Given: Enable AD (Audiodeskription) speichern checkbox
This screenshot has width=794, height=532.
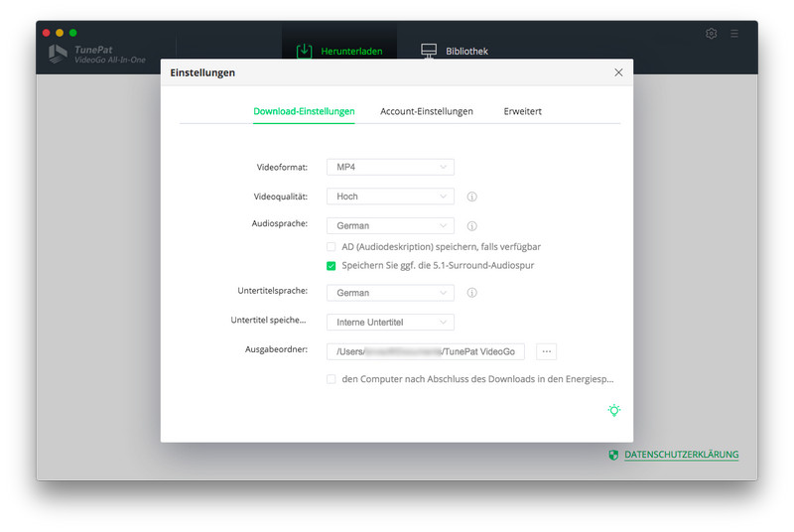Looking at the screenshot, I should point(331,246).
